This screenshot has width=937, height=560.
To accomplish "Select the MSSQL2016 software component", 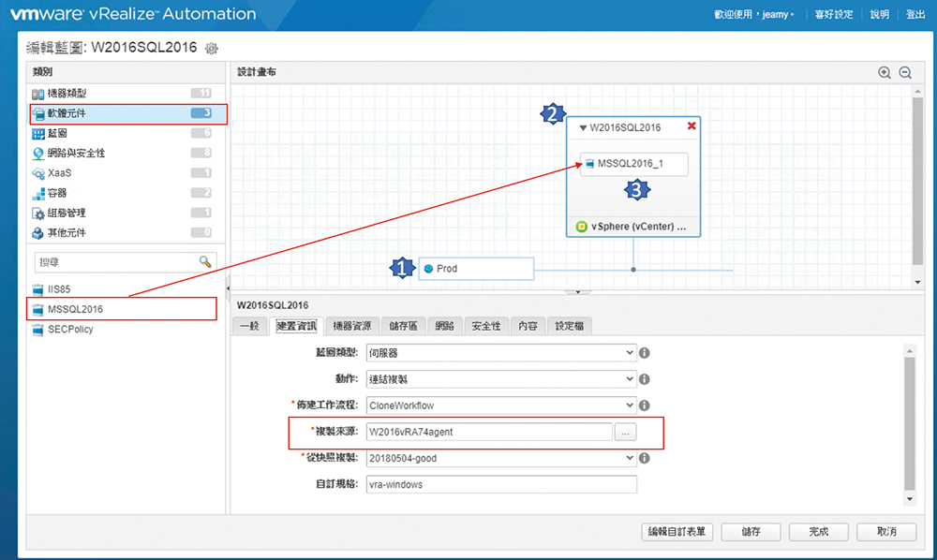I will (x=122, y=309).
